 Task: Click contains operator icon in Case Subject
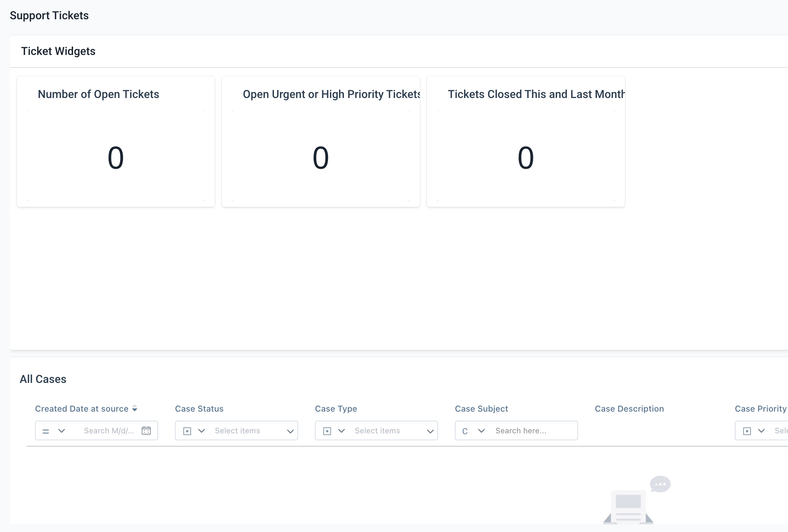point(465,431)
